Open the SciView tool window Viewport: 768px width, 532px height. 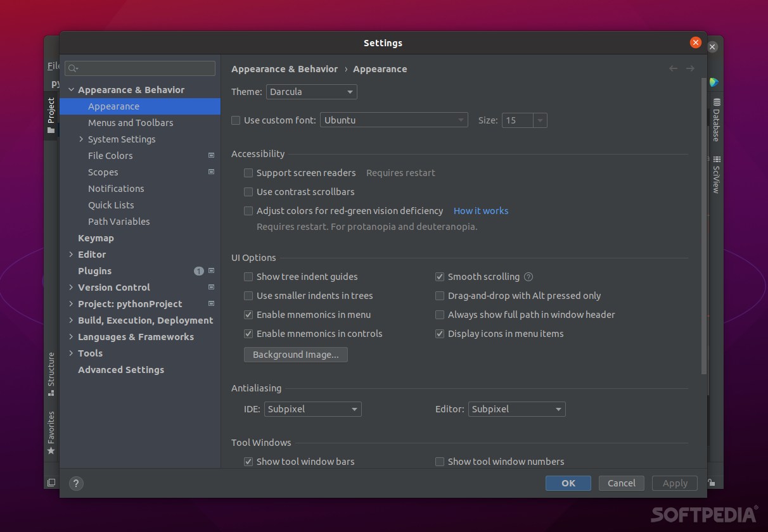[x=715, y=174]
